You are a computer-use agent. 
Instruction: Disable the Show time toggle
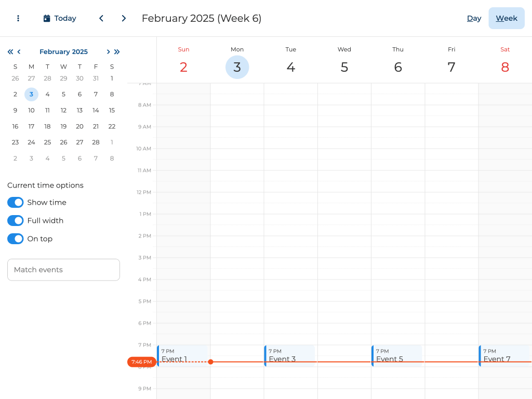click(x=16, y=203)
